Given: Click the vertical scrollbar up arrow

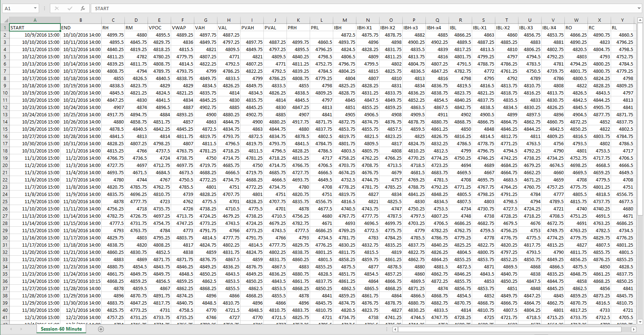Looking at the screenshot, I should click(640, 20).
